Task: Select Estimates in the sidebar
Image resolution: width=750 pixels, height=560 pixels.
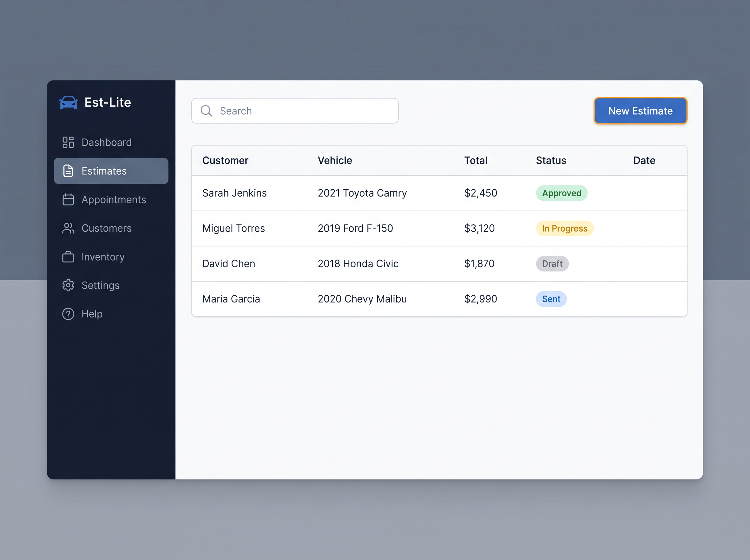Action: 111,171
